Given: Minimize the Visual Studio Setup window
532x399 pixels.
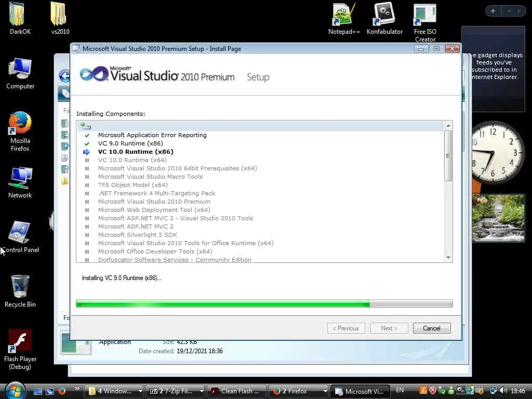Looking at the screenshot, I should pos(421,49).
